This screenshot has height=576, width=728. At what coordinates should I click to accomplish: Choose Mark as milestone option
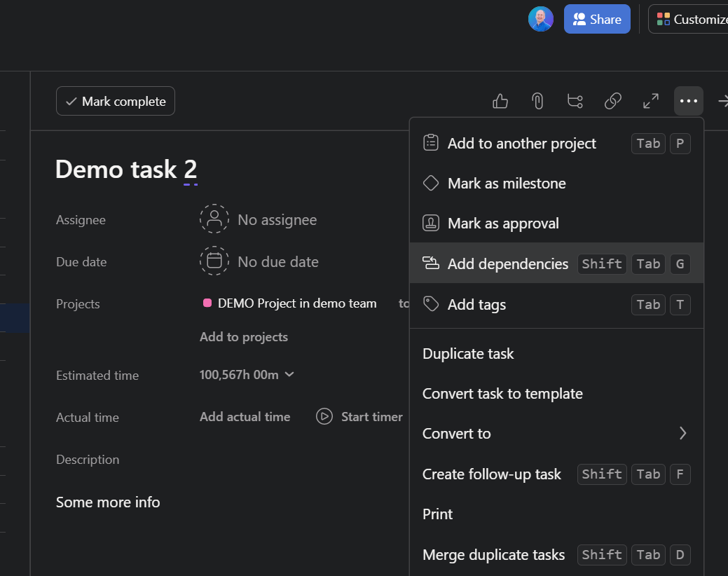(x=506, y=184)
